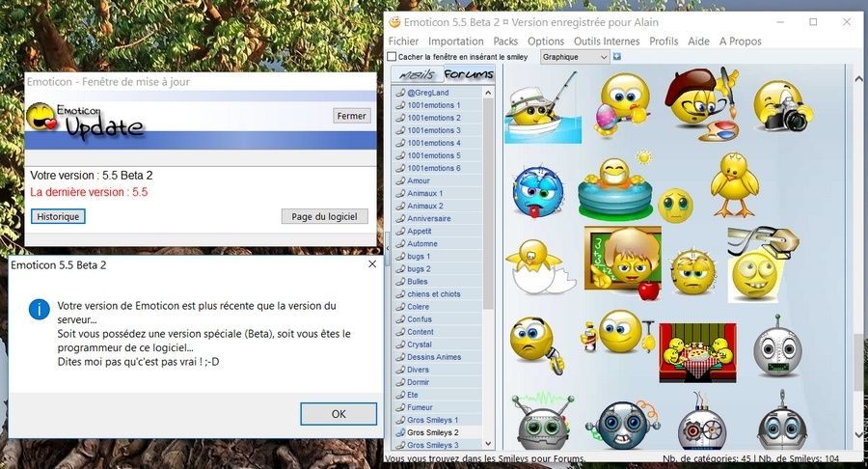This screenshot has height=469, width=868.
Task: Choose the smiley in the paddling pool
Action: [614, 188]
